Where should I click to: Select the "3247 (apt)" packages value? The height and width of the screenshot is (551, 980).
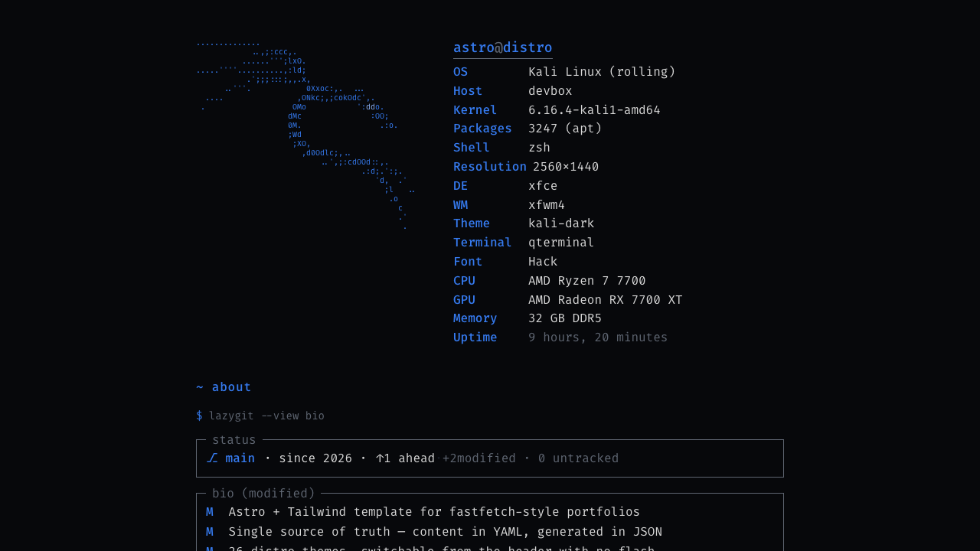pos(565,129)
